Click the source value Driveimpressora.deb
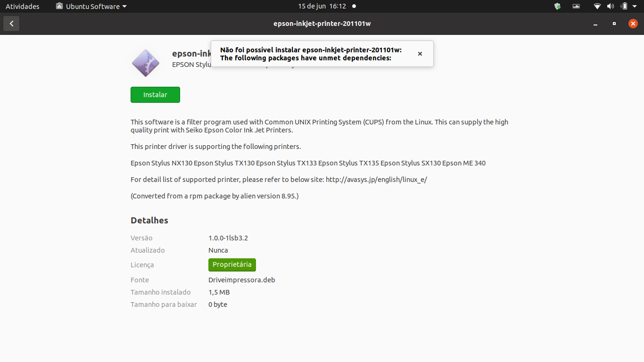644x362 pixels. 242,280
